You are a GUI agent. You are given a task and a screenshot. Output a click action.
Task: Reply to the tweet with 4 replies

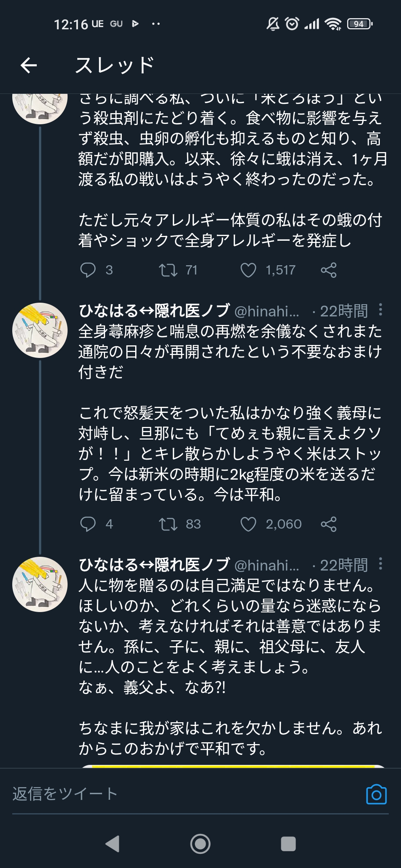click(x=88, y=524)
